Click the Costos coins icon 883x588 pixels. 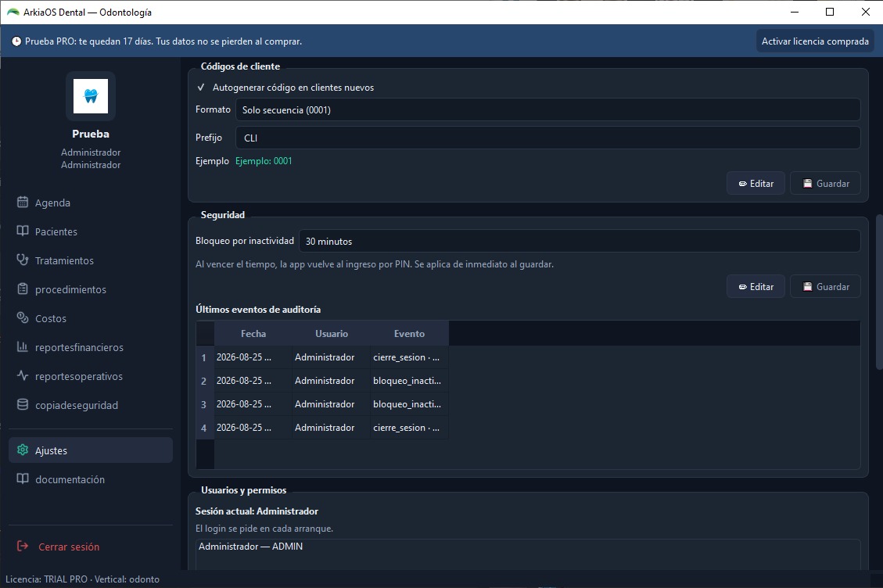tap(23, 317)
